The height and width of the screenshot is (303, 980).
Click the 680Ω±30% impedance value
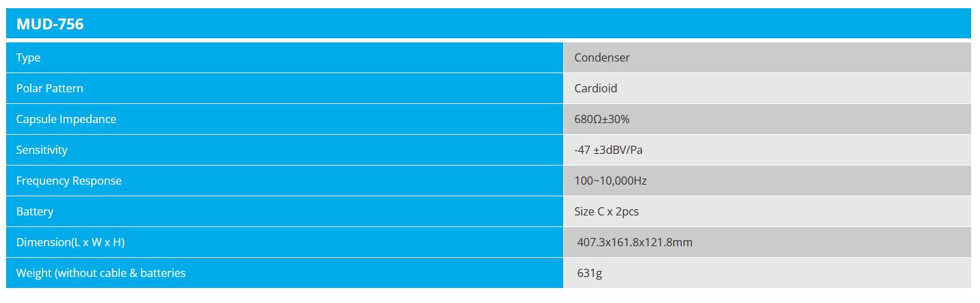(x=602, y=120)
